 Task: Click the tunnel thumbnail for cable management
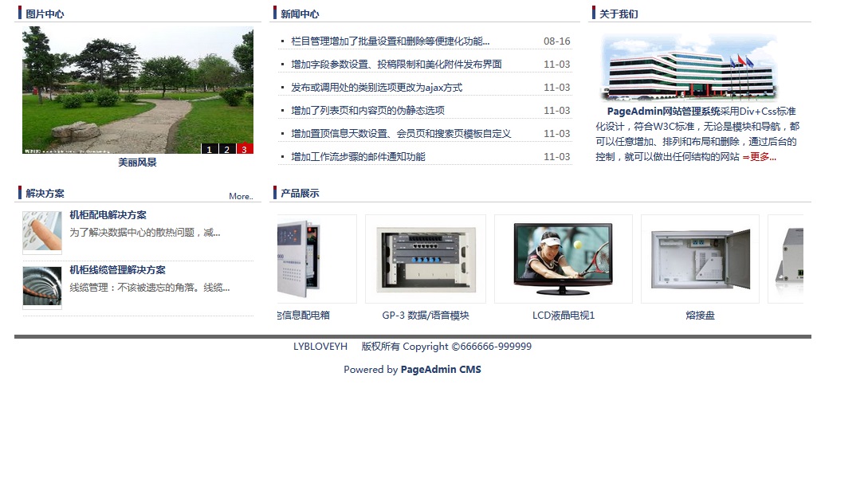pyautogui.click(x=42, y=287)
